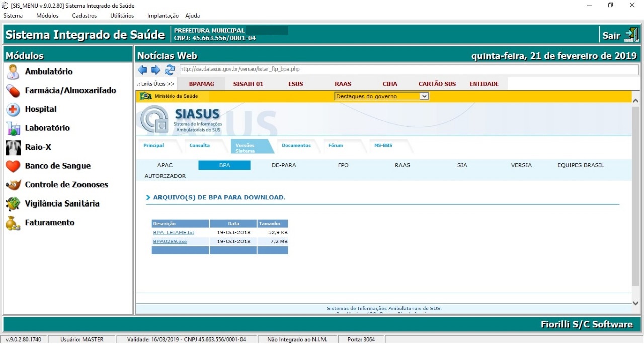Open the Ajuda menu
Screen dimensions: 644x344
pos(193,16)
